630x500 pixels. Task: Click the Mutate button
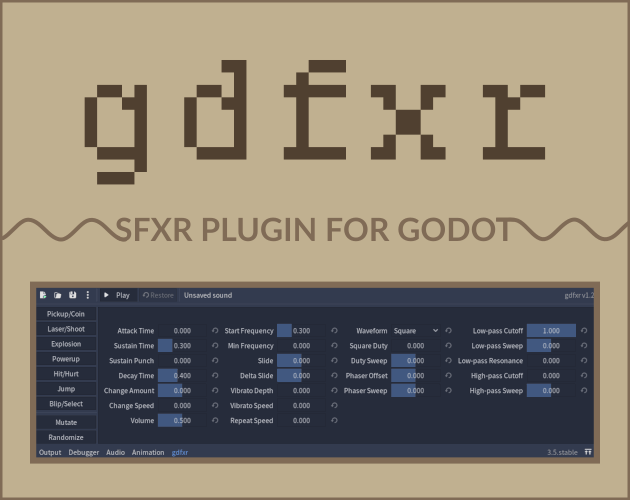pyautogui.click(x=66, y=422)
